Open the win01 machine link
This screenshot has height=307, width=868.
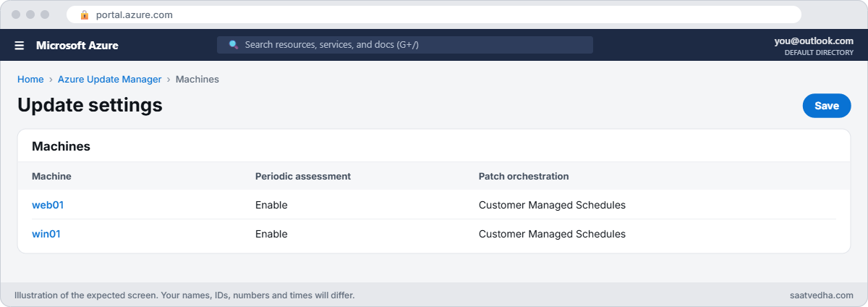46,234
